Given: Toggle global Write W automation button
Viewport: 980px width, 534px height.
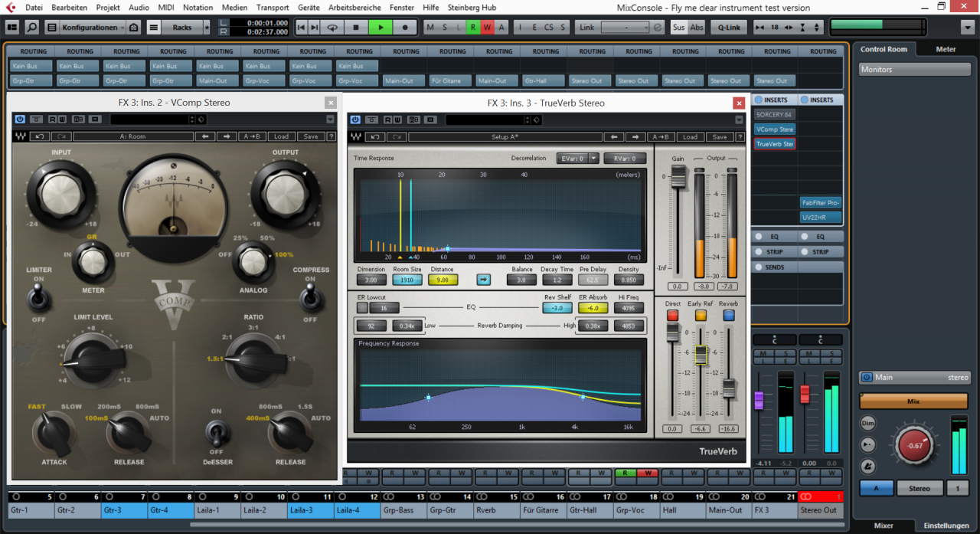Looking at the screenshot, I should coord(488,27).
